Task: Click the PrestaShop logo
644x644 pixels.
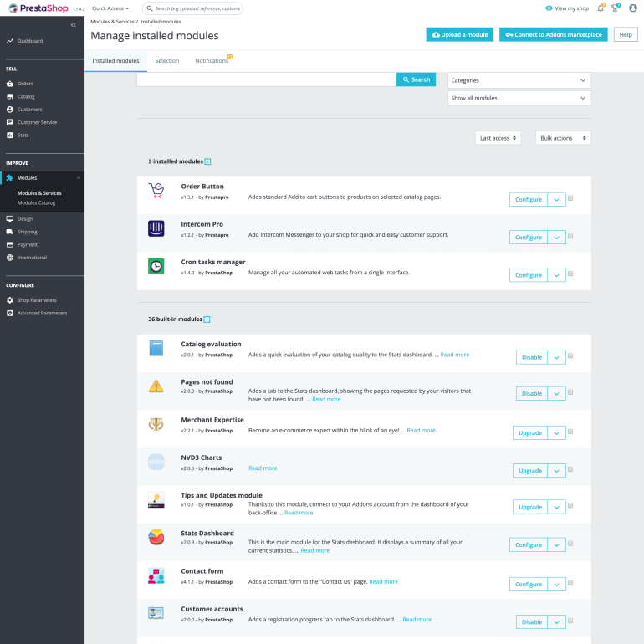Action: coord(38,8)
